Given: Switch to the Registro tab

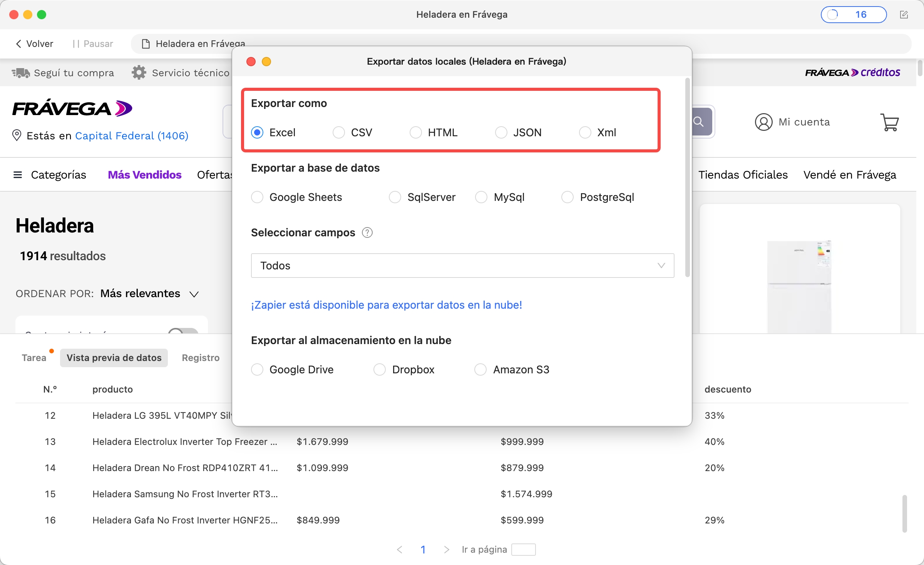Looking at the screenshot, I should tap(200, 358).
